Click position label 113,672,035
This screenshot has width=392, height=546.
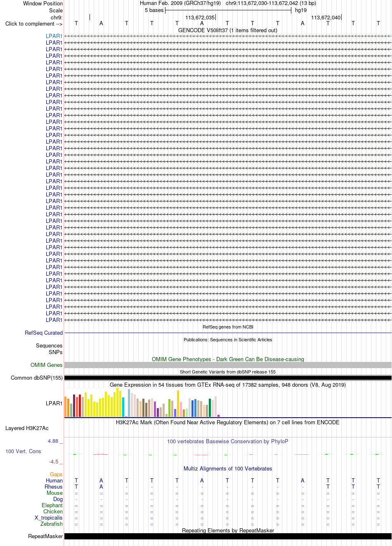(x=200, y=17)
